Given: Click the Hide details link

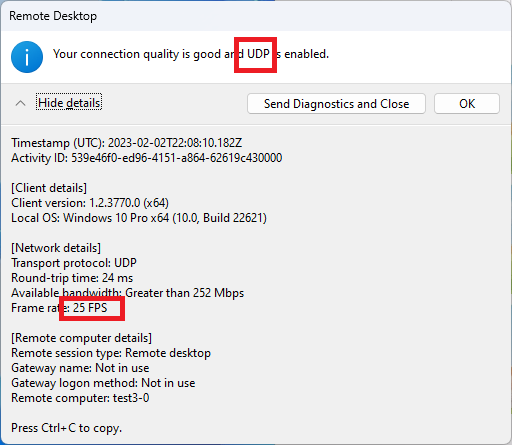Looking at the screenshot, I should (x=69, y=103).
